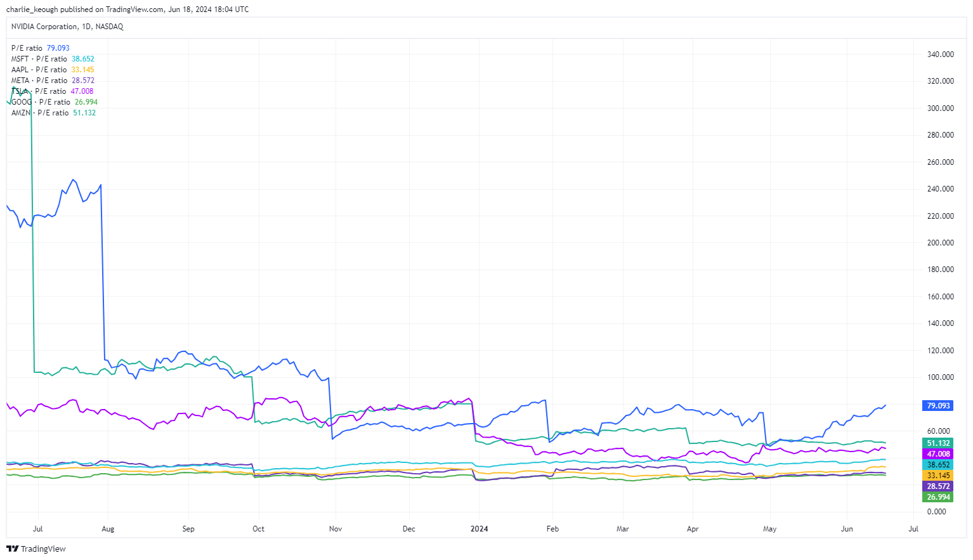Select the MSFT P/E ratio legend entry
The height and width of the screenshot is (560, 973).
coord(53,59)
